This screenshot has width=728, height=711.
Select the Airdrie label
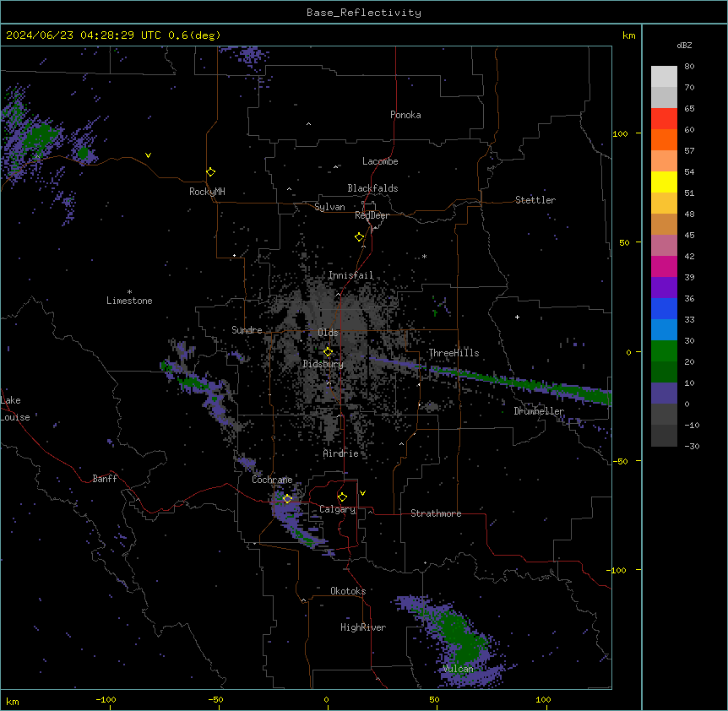coord(340,453)
